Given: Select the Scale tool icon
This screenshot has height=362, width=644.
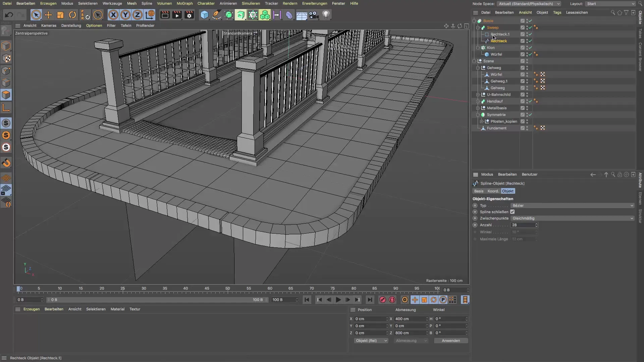Looking at the screenshot, I should [61, 15].
